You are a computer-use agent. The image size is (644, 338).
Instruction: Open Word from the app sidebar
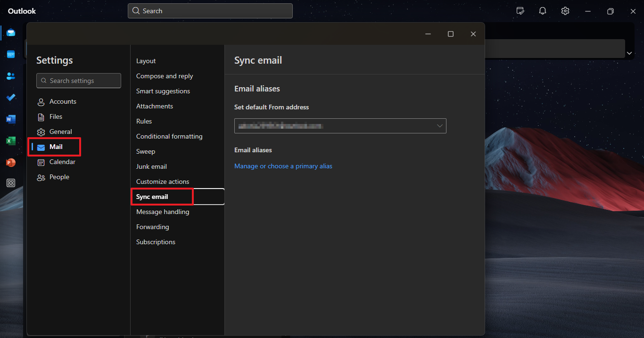10,119
